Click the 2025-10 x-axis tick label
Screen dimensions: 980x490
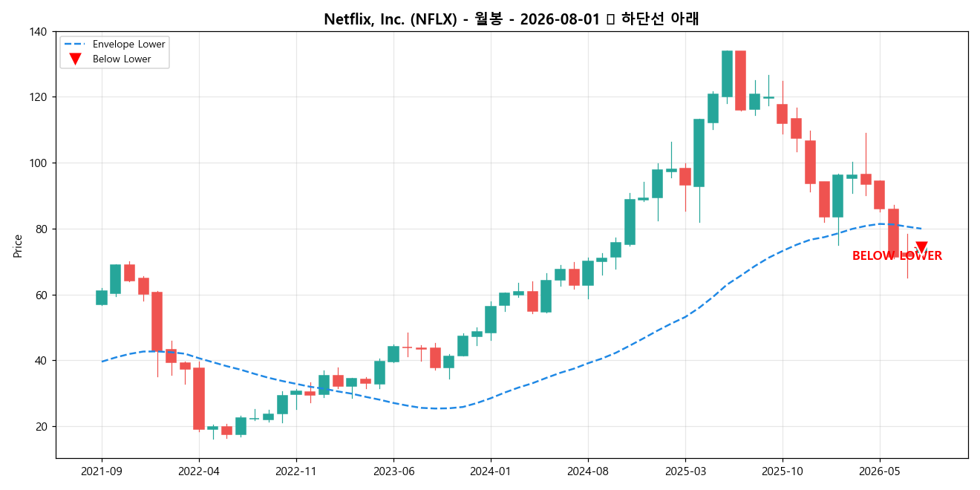tap(783, 471)
